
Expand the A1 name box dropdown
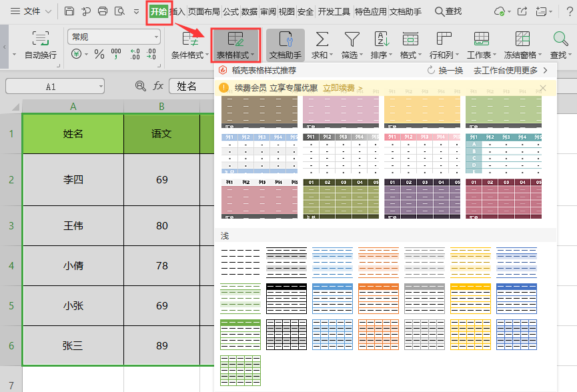(x=100, y=86)
